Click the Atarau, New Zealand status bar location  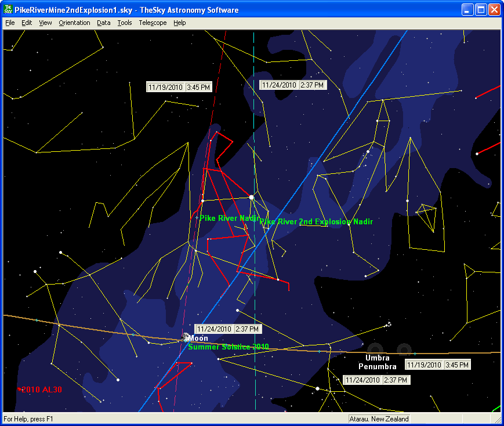tap(379, 419)
